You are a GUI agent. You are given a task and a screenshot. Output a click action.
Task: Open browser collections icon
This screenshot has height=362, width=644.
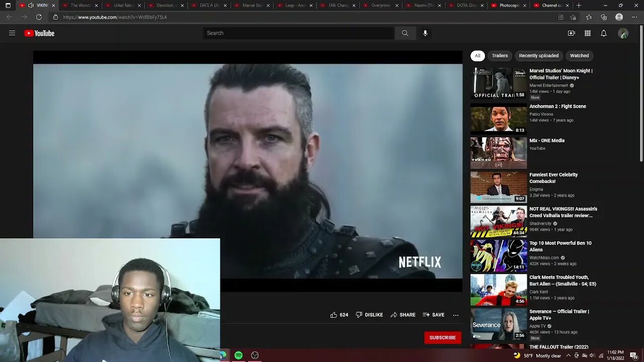tap(604, 17)
